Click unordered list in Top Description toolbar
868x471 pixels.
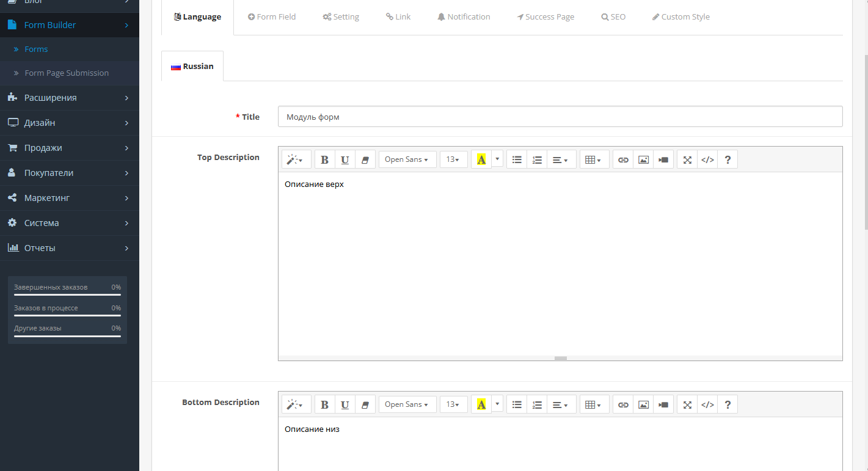517,159
